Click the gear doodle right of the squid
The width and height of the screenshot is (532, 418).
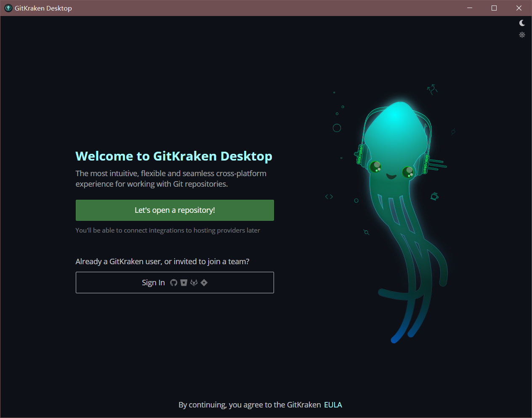coord(435,196)
